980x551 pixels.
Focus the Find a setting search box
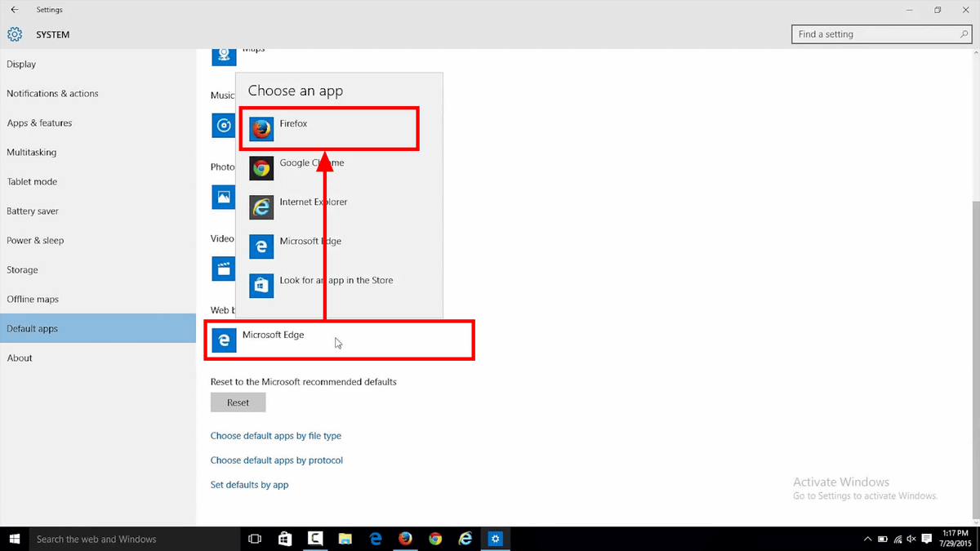883,34
